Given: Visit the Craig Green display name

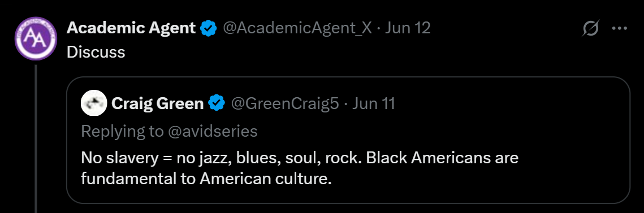Looking at the screenshot, I should (x=157, y=103).
